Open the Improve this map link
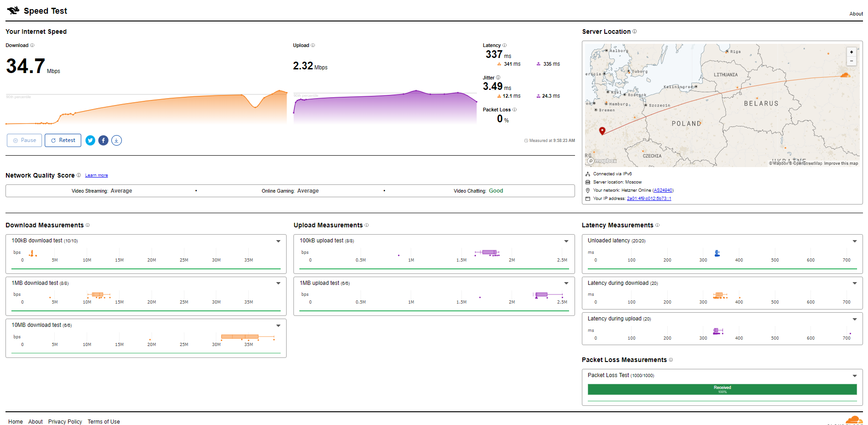The height and width of the screenshot is (425, 868). 841,163
